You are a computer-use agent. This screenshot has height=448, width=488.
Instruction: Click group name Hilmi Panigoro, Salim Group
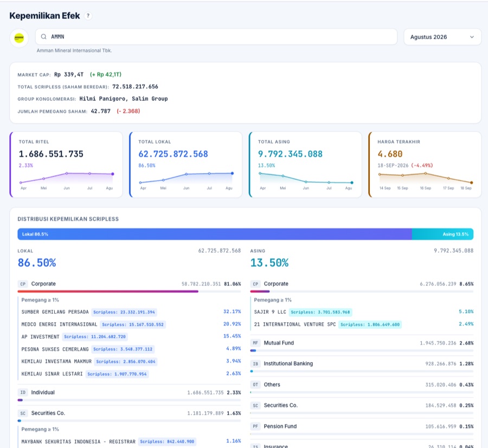pyautogui.click(x=124, y=99)
